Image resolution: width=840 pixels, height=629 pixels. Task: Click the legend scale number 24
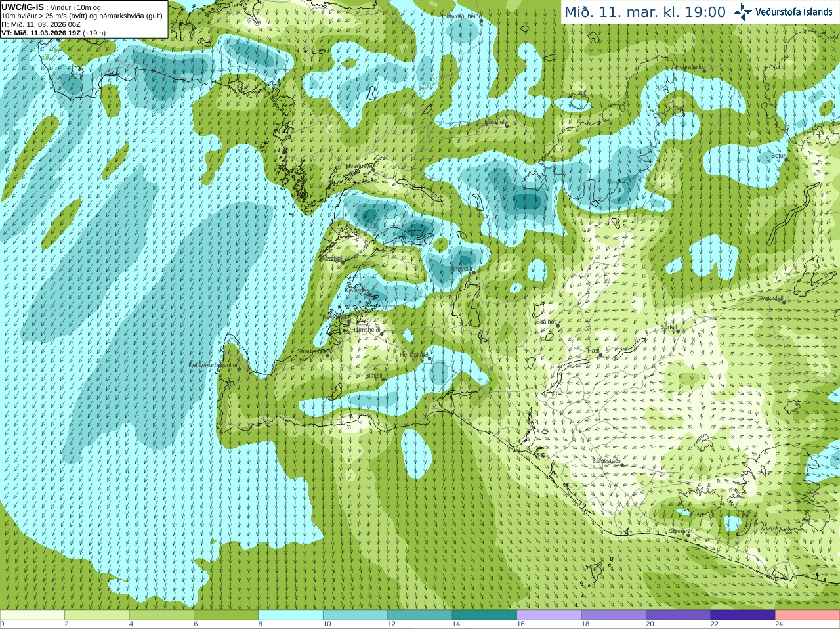(779, 624)
